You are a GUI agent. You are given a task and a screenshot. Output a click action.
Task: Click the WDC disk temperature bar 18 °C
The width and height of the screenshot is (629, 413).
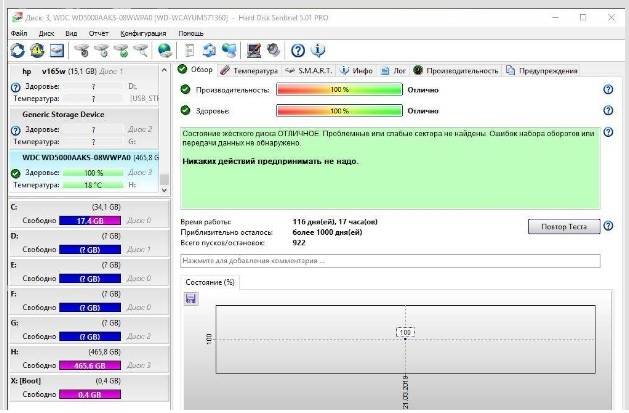93,185
